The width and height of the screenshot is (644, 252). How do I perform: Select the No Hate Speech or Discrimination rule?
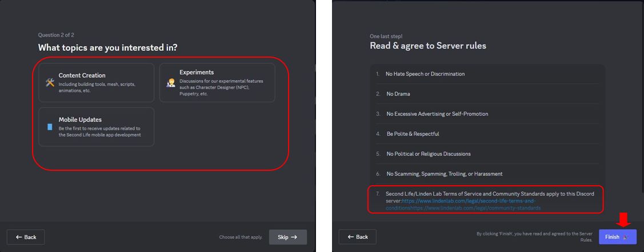425,74
